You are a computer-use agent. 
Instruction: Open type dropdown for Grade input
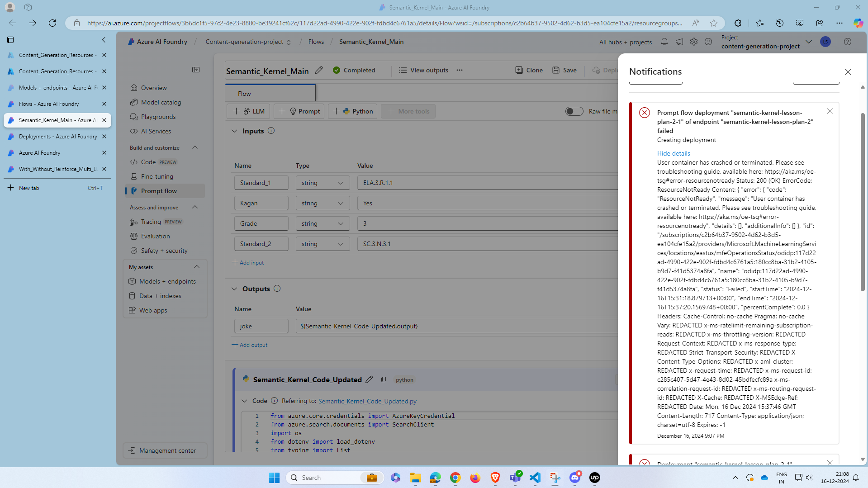pos(323,223)
